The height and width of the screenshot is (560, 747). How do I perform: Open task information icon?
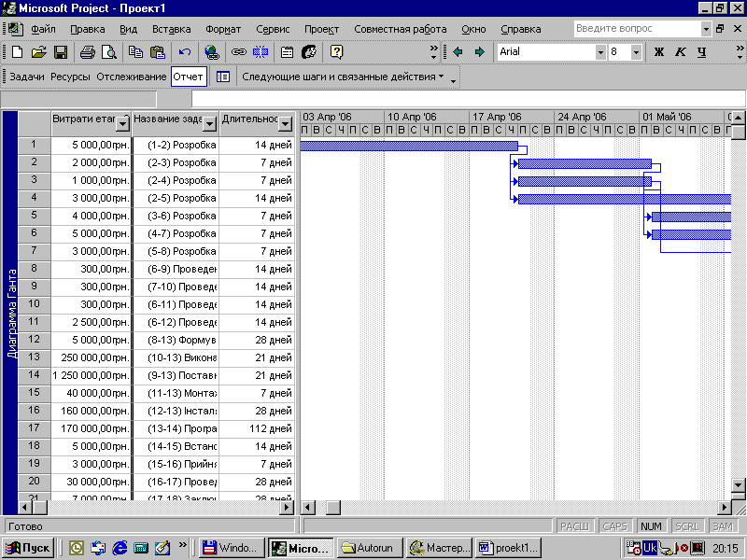pos(287,52)
